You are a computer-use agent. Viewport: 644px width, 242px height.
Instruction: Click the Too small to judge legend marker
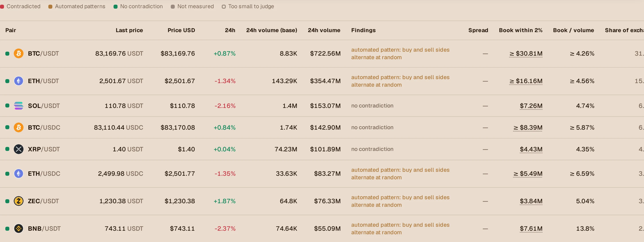point(224,6)
